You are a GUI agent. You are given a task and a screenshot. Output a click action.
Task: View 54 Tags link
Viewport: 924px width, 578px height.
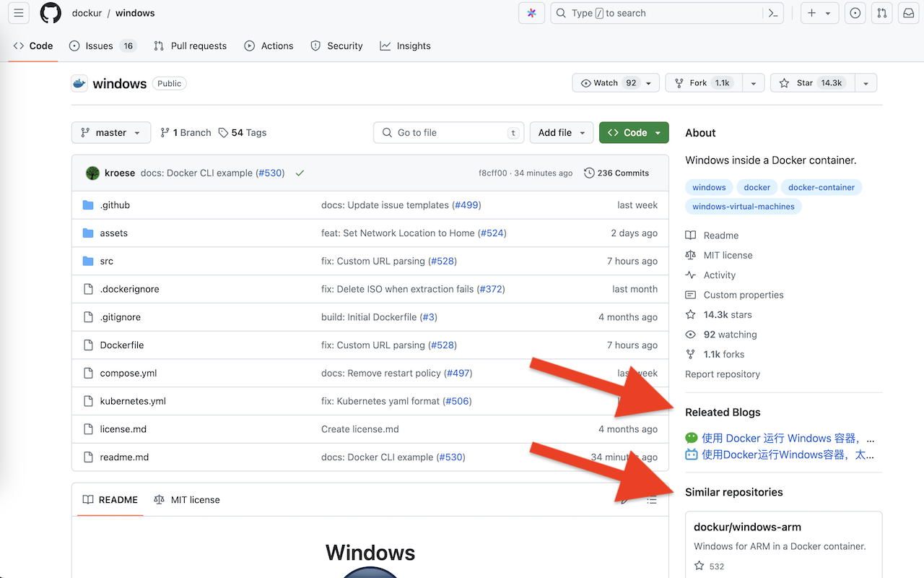click(x=243, y=133)
